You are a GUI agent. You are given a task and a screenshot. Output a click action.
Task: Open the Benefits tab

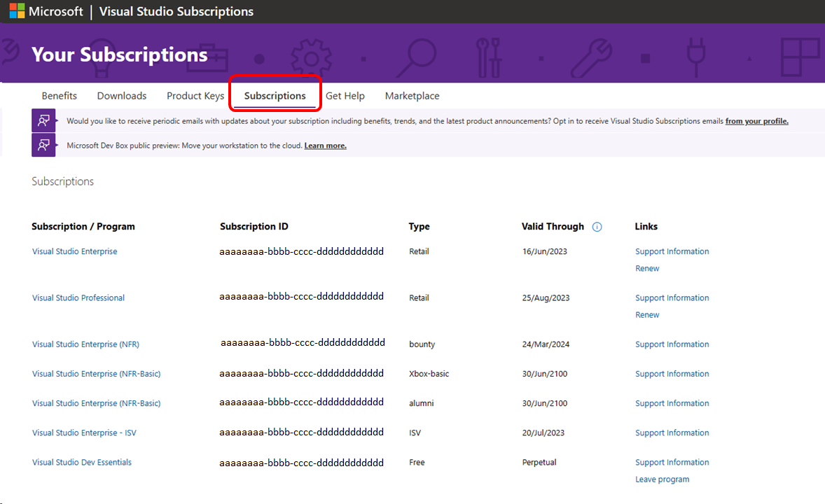59,96
